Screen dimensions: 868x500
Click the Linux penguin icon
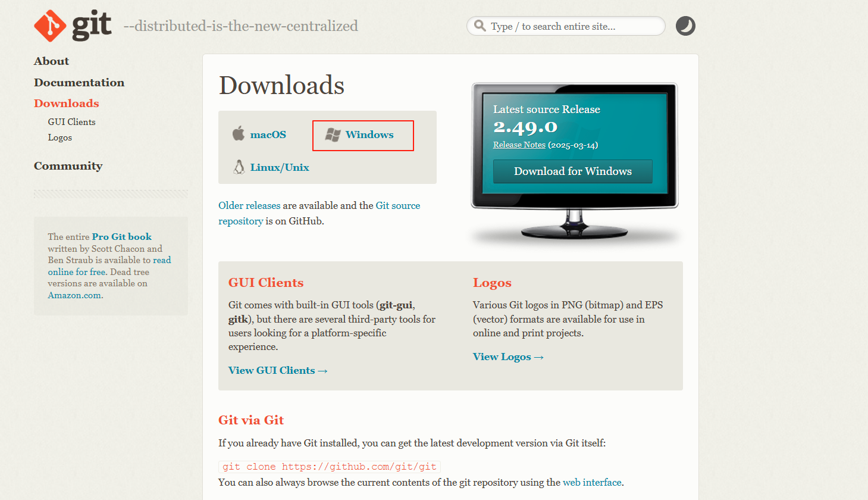point(239,167)
